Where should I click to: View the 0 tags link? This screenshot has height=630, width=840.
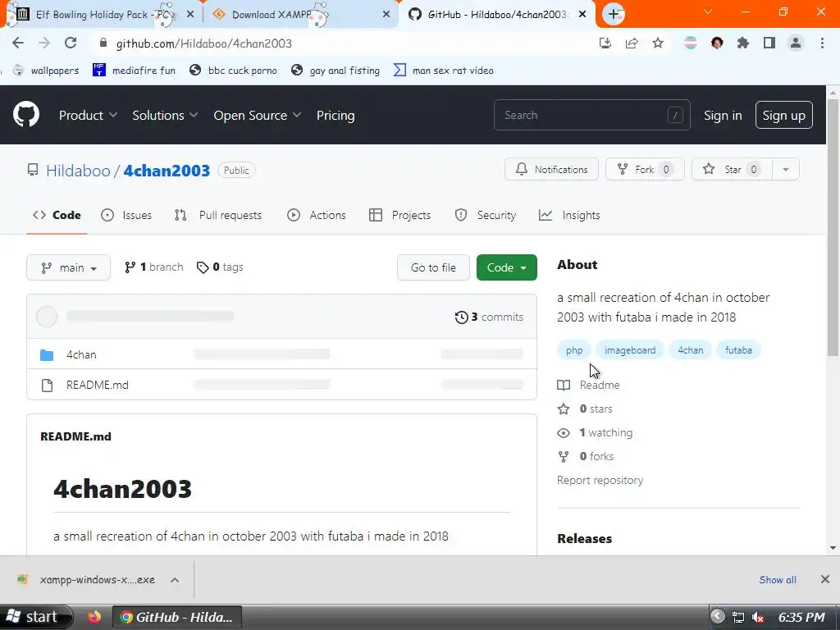[220, 267]
